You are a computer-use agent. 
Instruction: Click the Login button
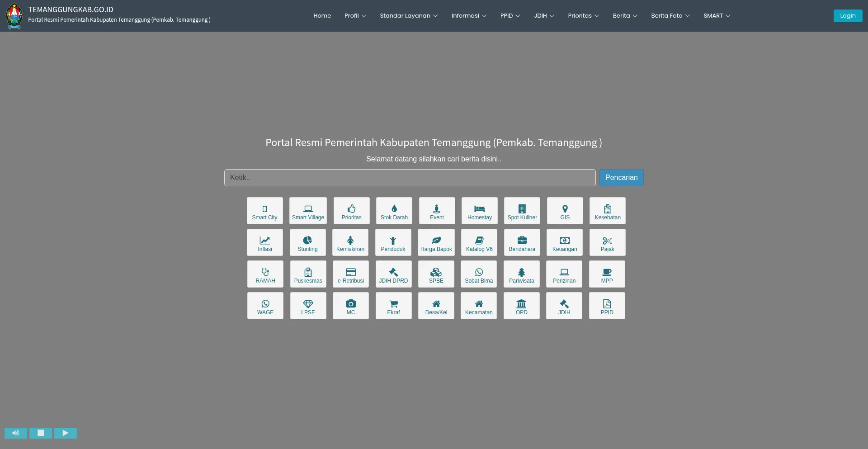pos(848,16)
